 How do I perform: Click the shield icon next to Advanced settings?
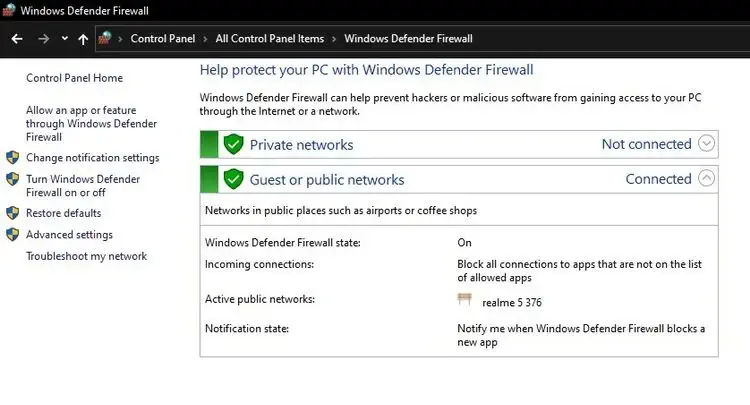(13, 234)
